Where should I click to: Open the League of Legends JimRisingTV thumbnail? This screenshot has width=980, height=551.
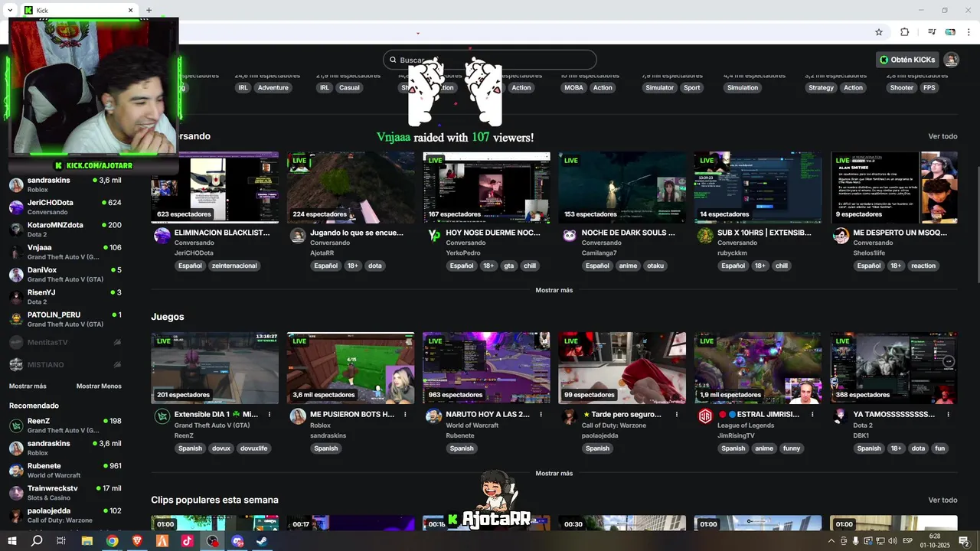[758, 368]
